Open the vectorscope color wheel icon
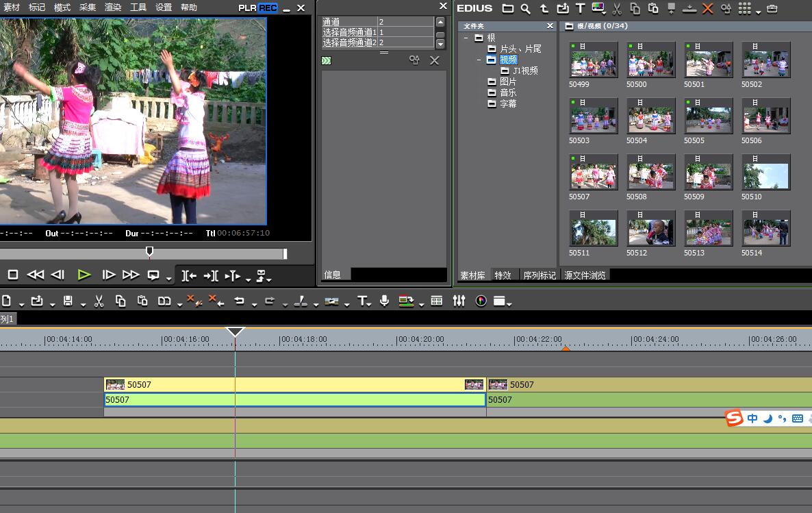812x513 pixels. [x=481, y=301]
